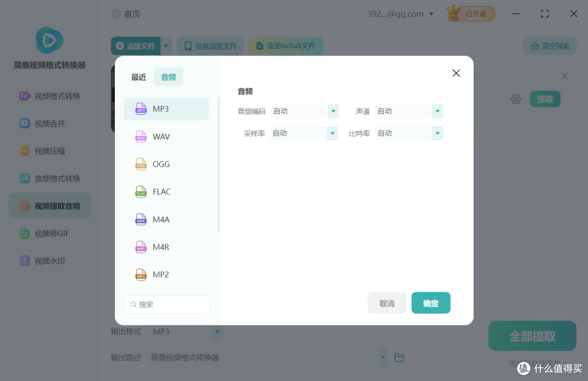The image size is (588, 381).
Task: Switch to the 音频 tab
Action: [x=168, y=77]
